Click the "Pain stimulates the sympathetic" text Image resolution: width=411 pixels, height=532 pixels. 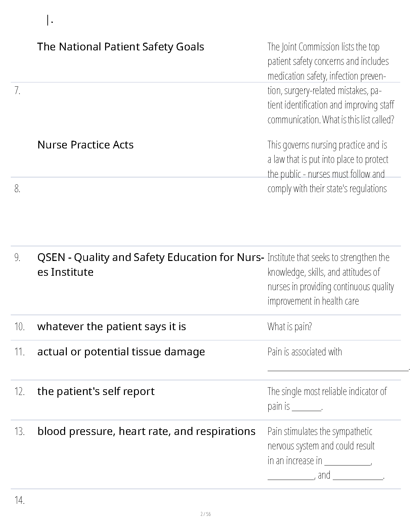point(320,431)
